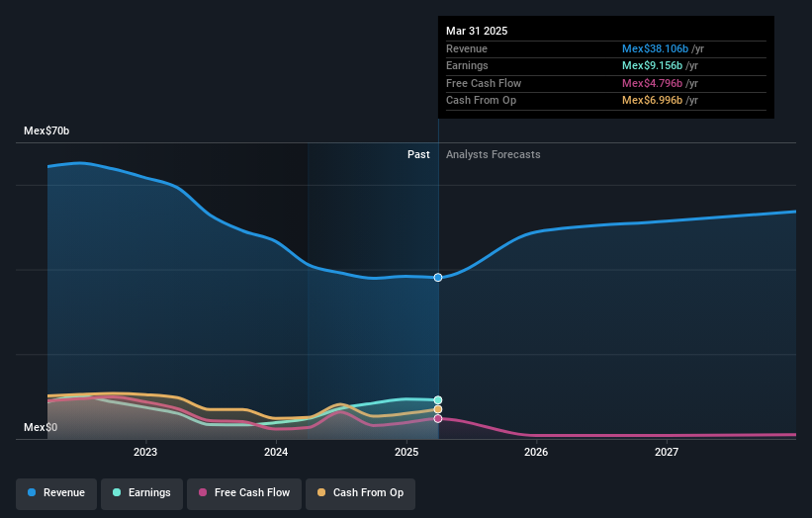Image resolution: width=812 pixels, height=518 pixels.
Task: Click the 2024 x-axis label
Action: [276, 452]
